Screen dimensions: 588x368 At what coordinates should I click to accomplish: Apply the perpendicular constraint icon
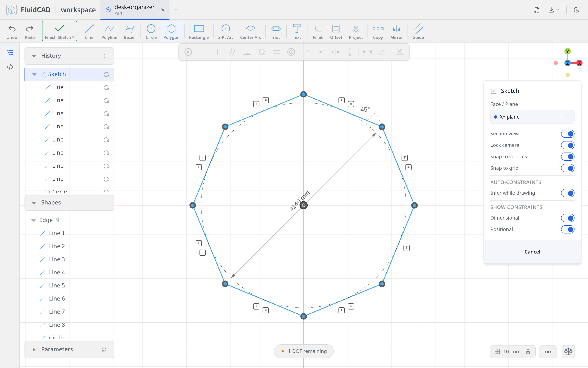(x=247, y=52)
